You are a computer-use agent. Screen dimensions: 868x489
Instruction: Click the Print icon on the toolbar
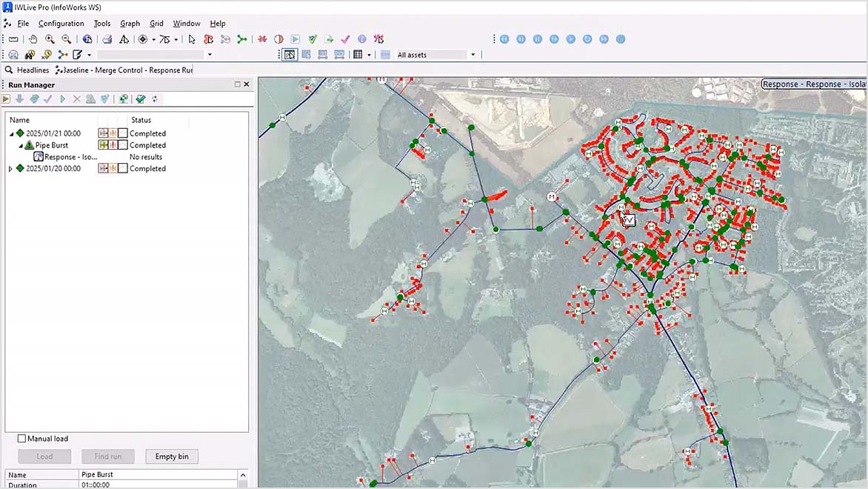(107, 39)
